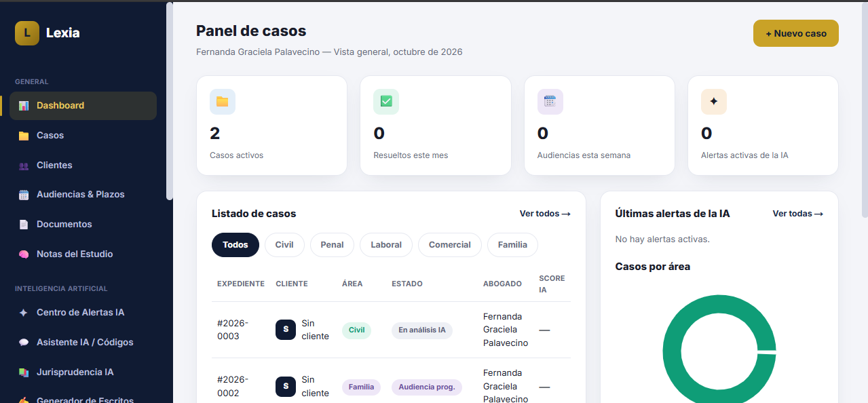Open Jurisprudencia IA section
This screenshot has width=868, height=403.
(83, 372)
